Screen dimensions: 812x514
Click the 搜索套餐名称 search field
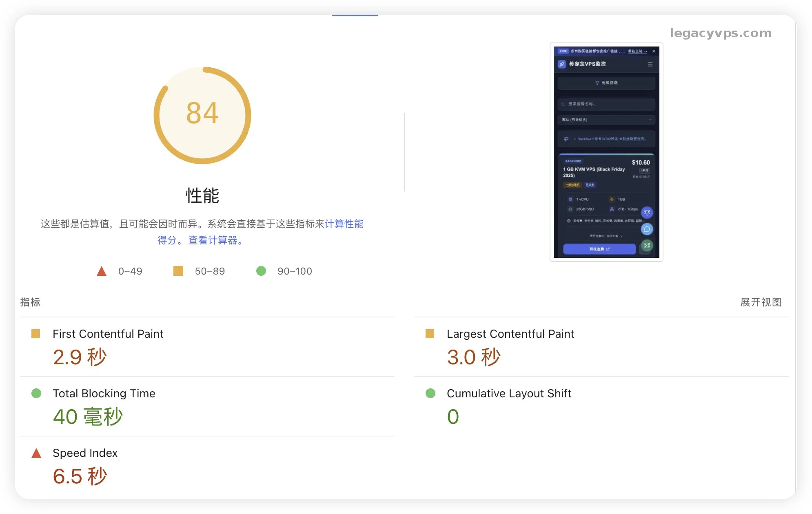(606, 104)
